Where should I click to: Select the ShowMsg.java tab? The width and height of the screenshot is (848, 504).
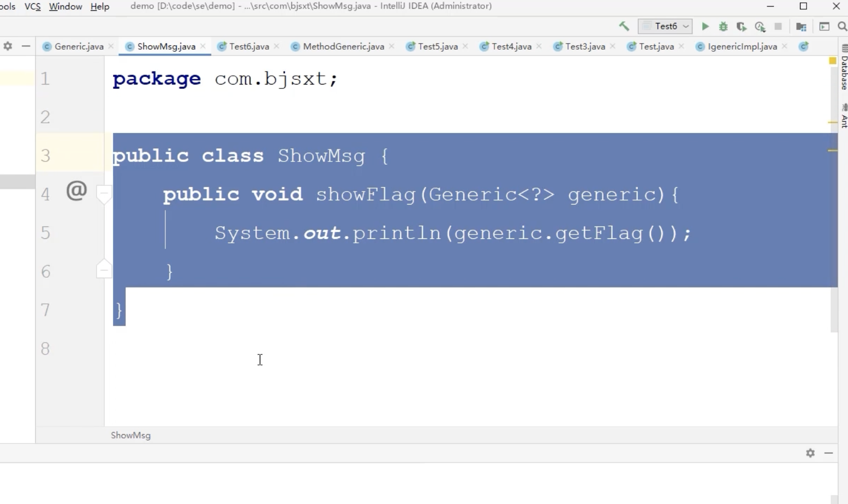tap(166, 46)
